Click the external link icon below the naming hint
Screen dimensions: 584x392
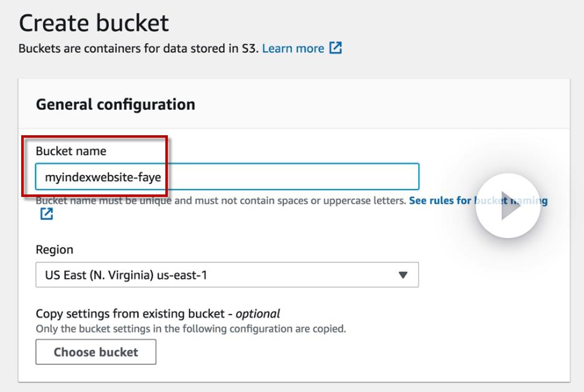tap(46, 214)
